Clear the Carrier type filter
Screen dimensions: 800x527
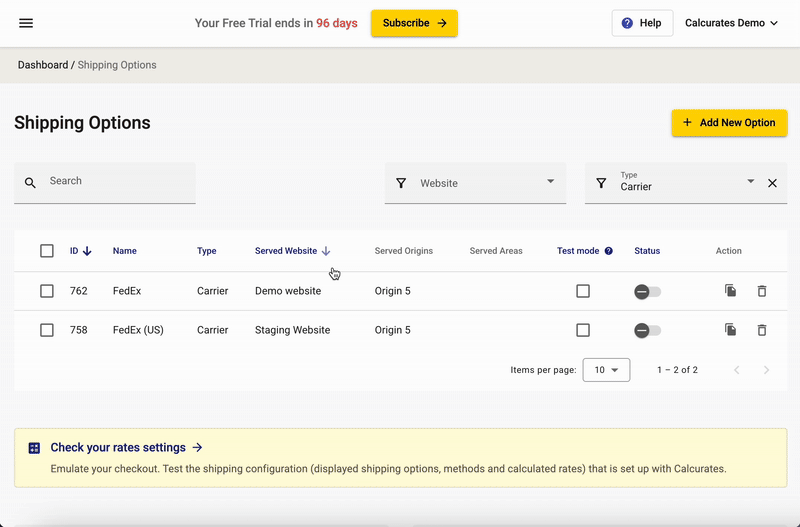[x=772, y=183]
